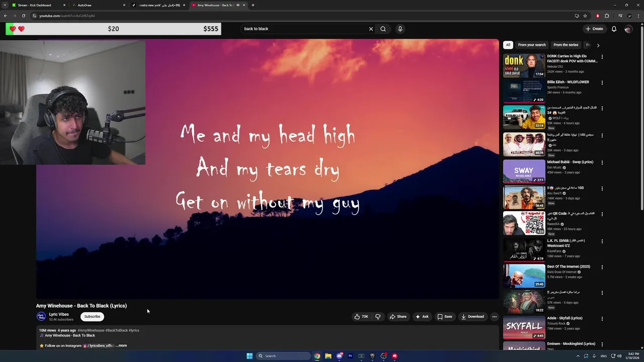The image size is (644, 362).
Task: Click the YouTube search magnifier button
Action: pos(383,29)
